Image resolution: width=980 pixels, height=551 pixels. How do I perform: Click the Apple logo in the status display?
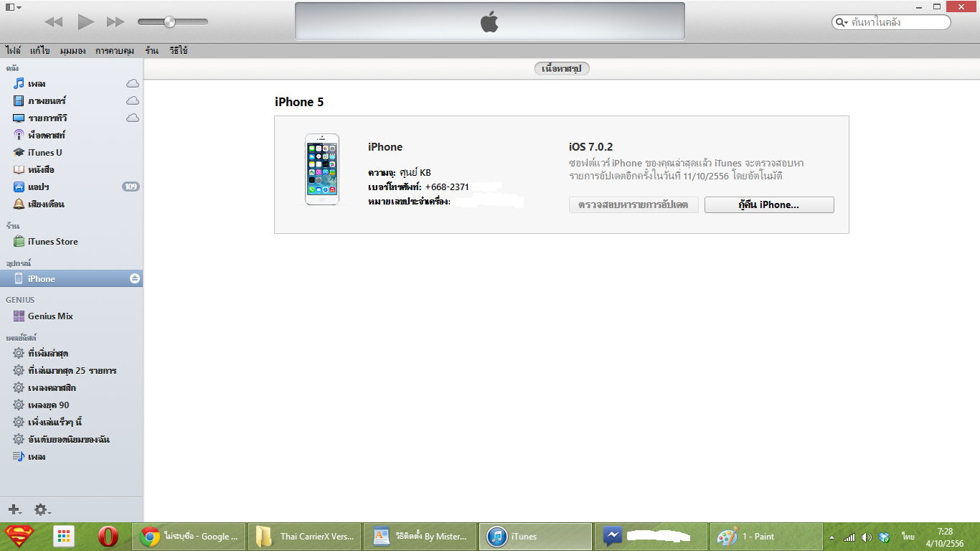489,22
